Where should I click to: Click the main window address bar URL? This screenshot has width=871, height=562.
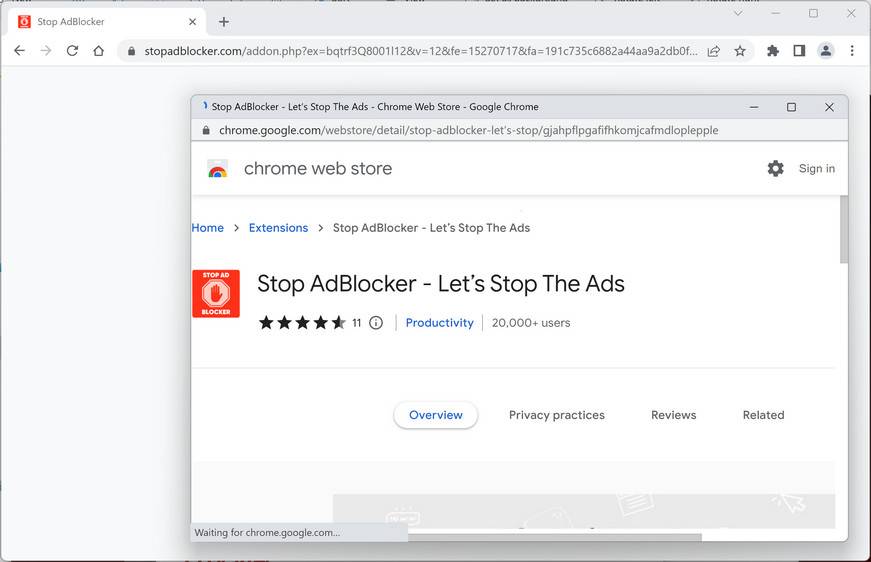421,51
